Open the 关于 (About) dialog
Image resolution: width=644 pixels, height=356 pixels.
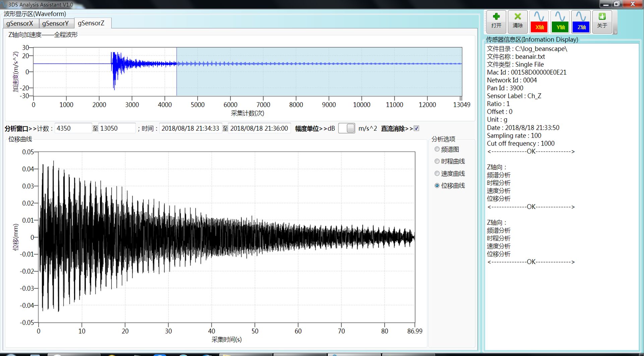[x=602, y=21]
